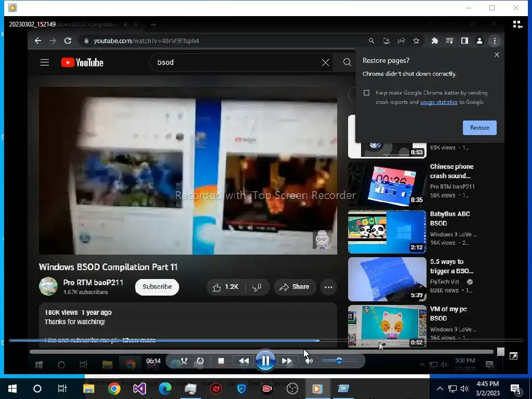Close the Restore pages popup

point(497,55)
